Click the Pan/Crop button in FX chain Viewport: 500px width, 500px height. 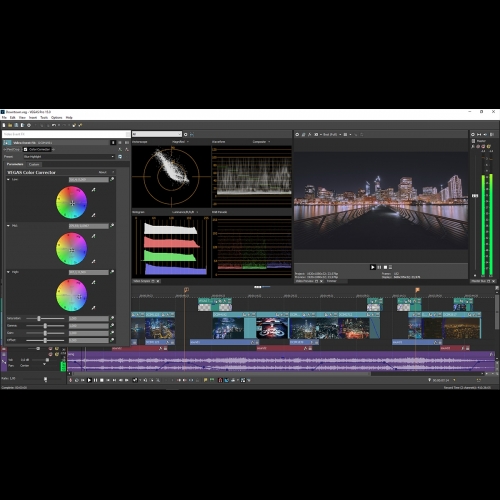coord(13,149)
